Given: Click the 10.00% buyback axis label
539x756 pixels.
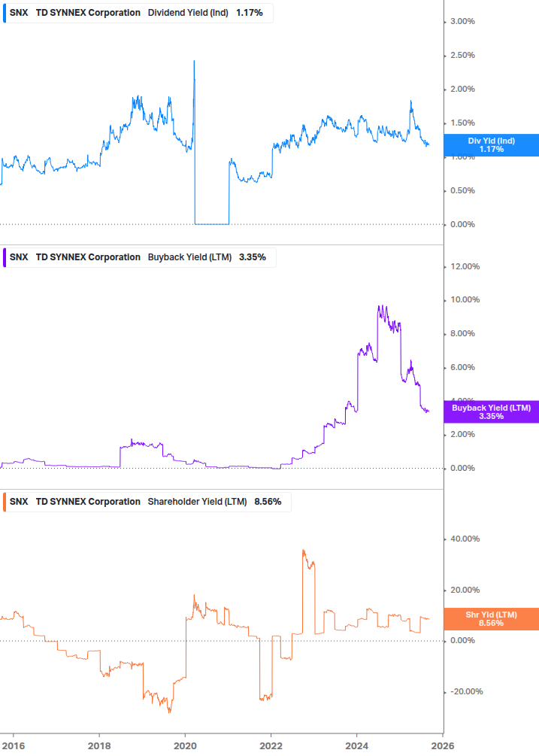Looking at the screenshot, I should (x=465, y=299).
